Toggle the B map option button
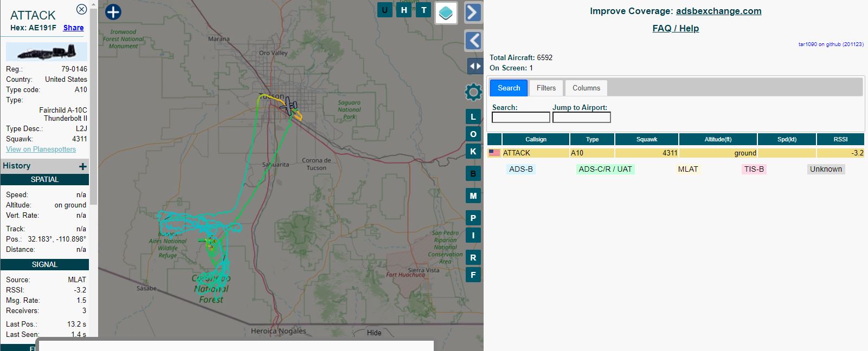Image resolution: width=868 pixels, height=351 pixels. 473,174
